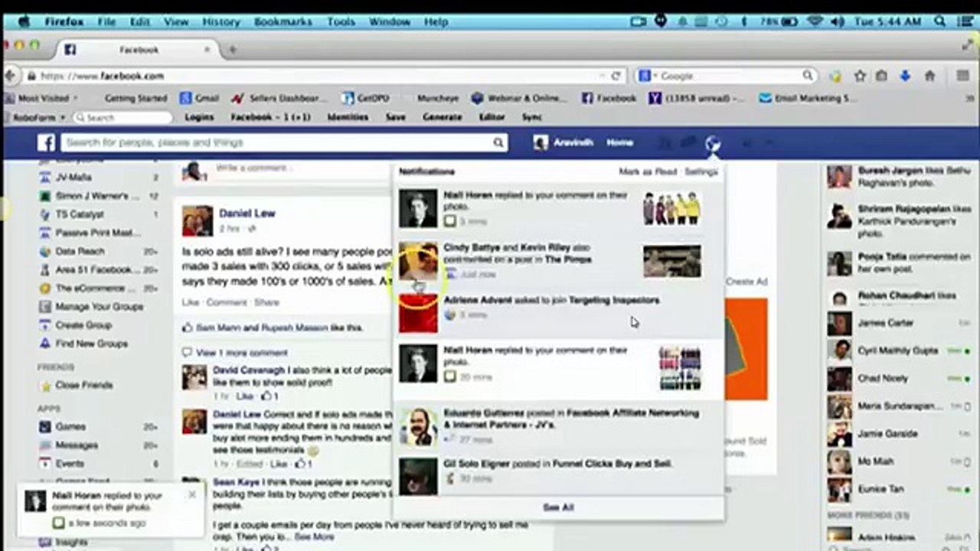
Task: Click Manage Your Groups in sidebar
Action: (99, 307)
